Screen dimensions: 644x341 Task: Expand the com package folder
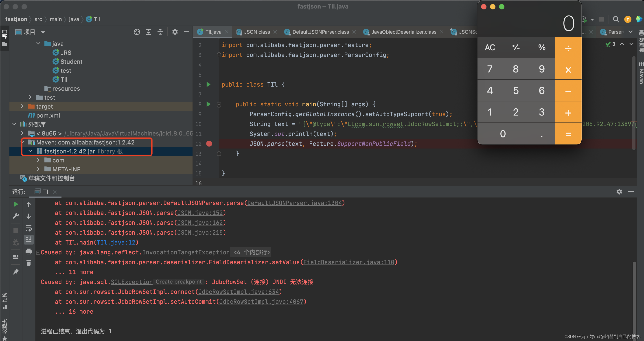(38, 160)
